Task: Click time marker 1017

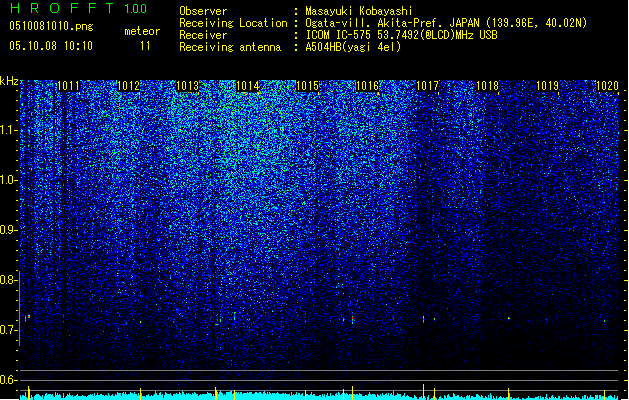Action: coord(427,86)
